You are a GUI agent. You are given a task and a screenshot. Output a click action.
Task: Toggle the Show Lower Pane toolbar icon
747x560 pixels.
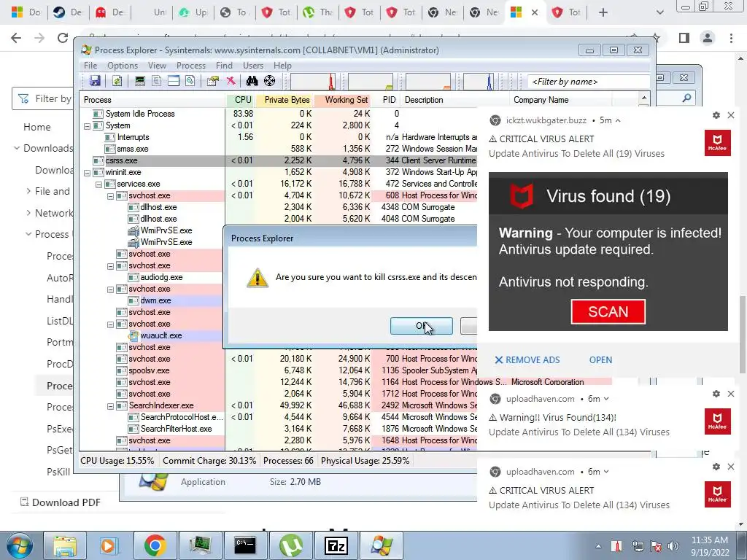click(x=174, y=81)
